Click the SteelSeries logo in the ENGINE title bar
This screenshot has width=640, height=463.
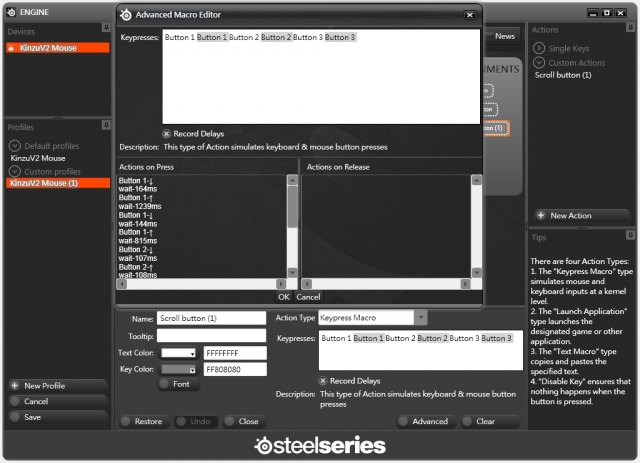tap(11, 12)
